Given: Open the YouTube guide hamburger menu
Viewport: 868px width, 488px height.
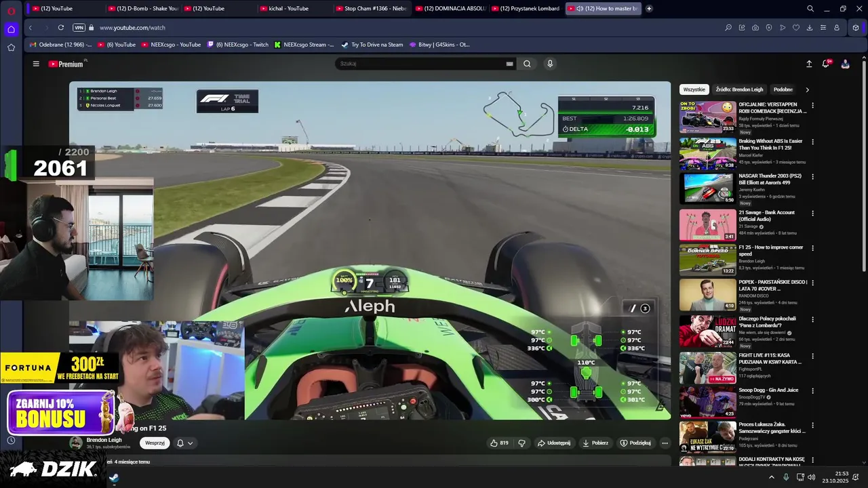Looking at the screenshot, I should 36,64.
